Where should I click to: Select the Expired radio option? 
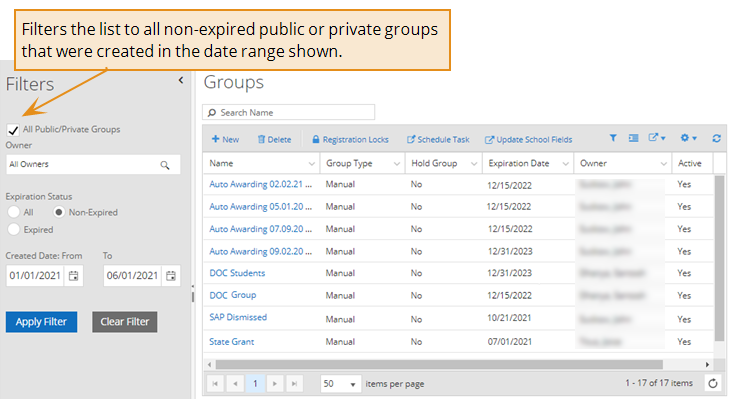(x=14, y=229)
